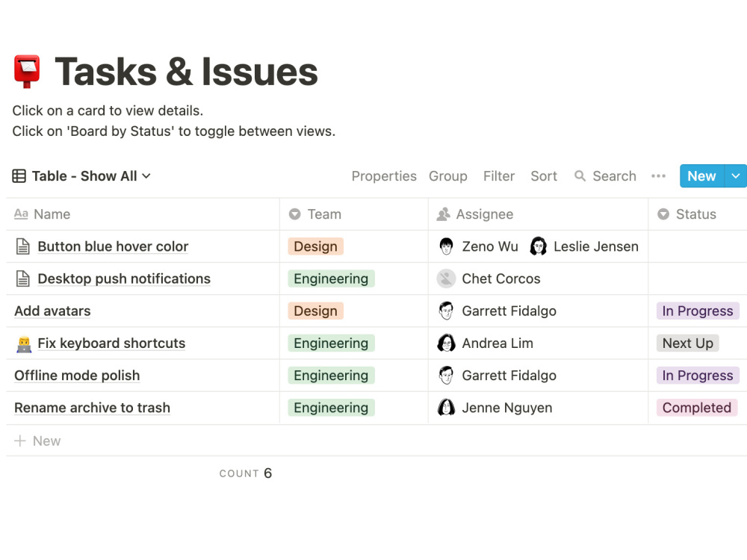Click the Engineering tag on Desktop push notifications
The image size is (747, 560).
(x=331, y=279)
